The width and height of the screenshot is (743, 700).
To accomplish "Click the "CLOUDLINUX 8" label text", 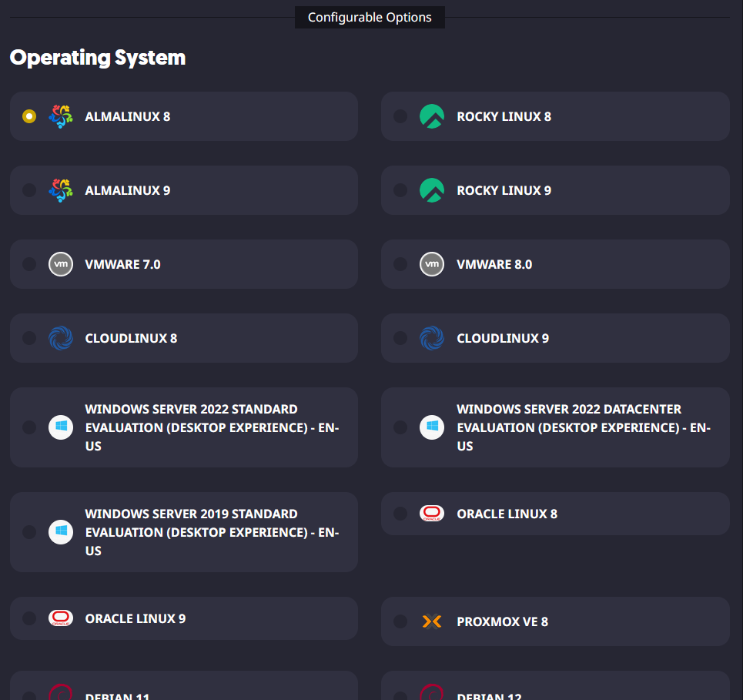I will [x=131, y=338].
